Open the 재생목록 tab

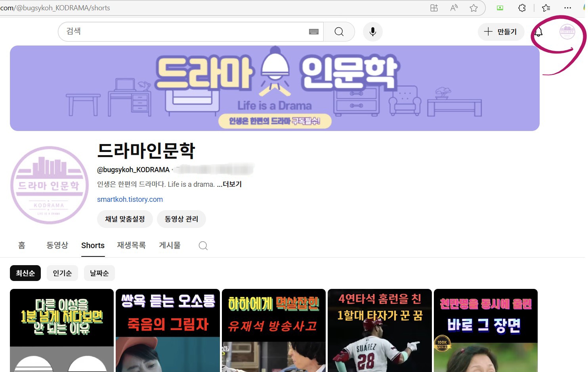coord(131,245)
